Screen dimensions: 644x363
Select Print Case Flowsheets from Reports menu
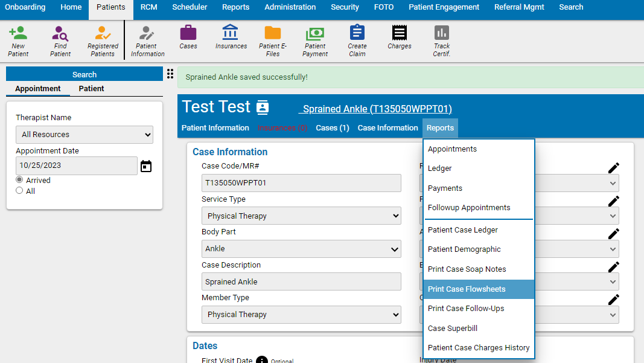tap(465, 289)
